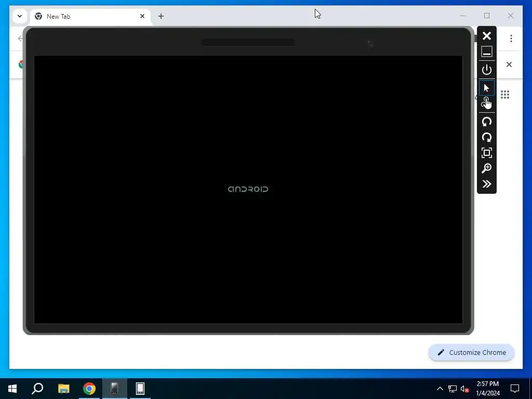
Task: Click the second phone emulator taskbar icon
Action: click(140, 389)
